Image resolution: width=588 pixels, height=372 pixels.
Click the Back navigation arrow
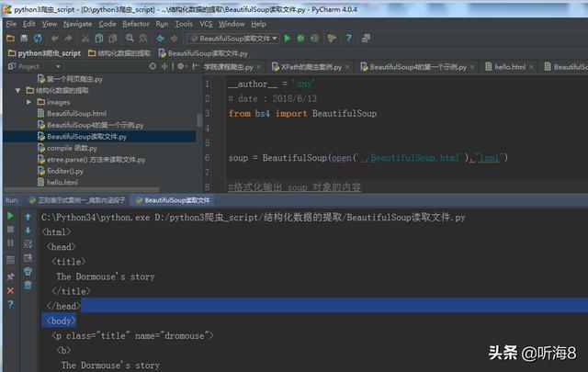(x=161, y=39)
